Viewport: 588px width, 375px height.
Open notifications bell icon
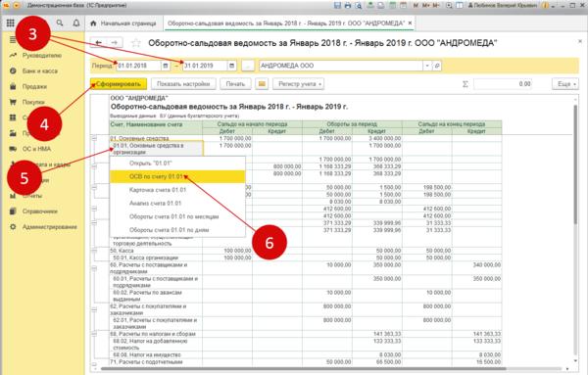coord(76,23)
